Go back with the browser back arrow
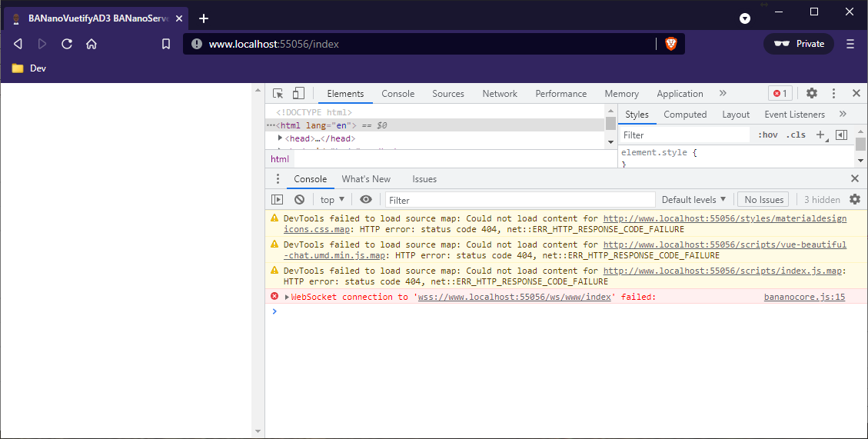868x439 pixels. pyautogui.click(x=18, y=44)
